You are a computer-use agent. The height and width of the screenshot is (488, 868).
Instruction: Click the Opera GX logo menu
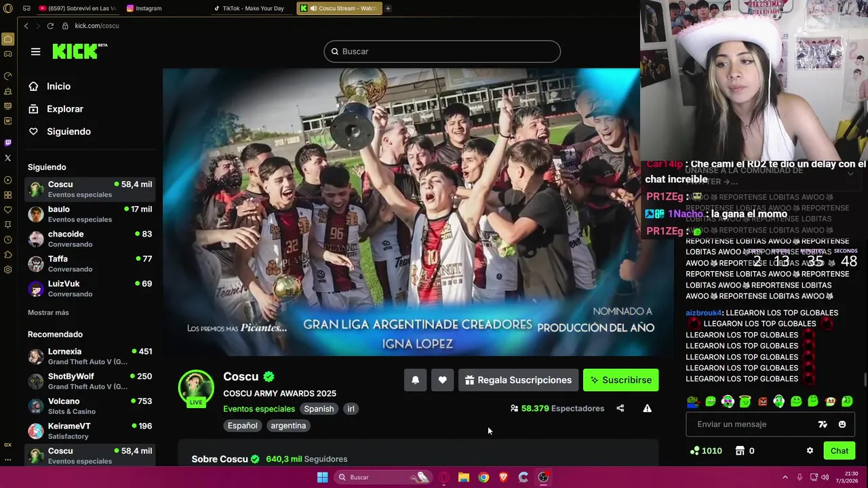pyautogui.click(x=8, y=8)
